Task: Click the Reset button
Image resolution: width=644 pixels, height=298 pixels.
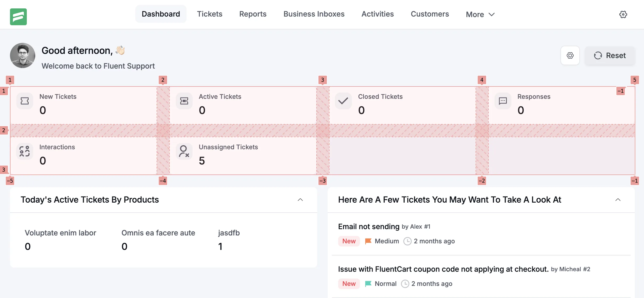Action: (x=610, y=55)
